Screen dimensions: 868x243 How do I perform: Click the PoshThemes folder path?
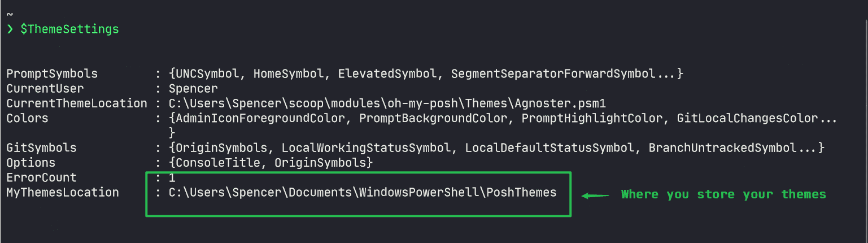pyautogui.click(x=363, y=192)
